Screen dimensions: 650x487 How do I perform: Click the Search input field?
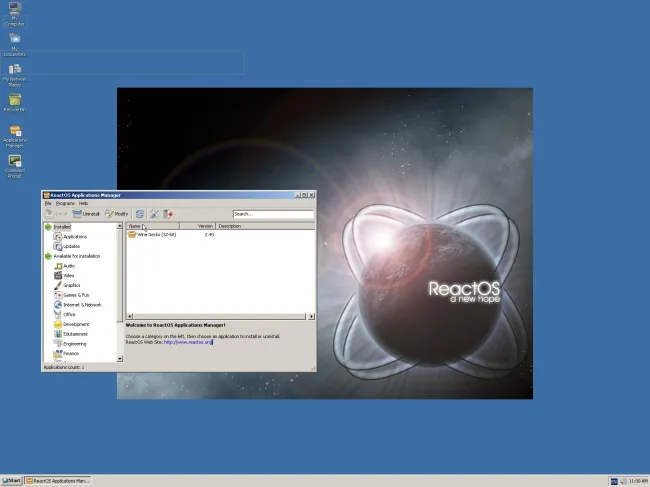[x=273, y=214]
